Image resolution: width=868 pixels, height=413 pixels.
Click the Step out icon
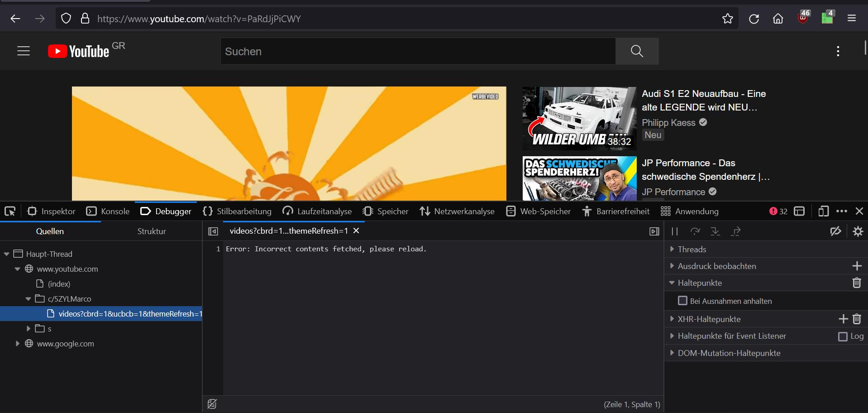[736, 231]
